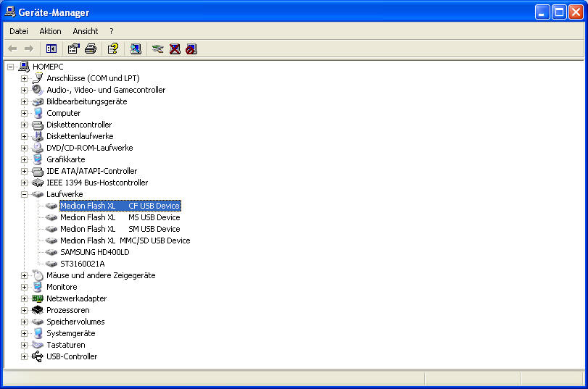The width and height of the screenshot is (588, 389).
Task: Select the ST3160021A drive
Action: pyautogui.click(x=83, y=264)
